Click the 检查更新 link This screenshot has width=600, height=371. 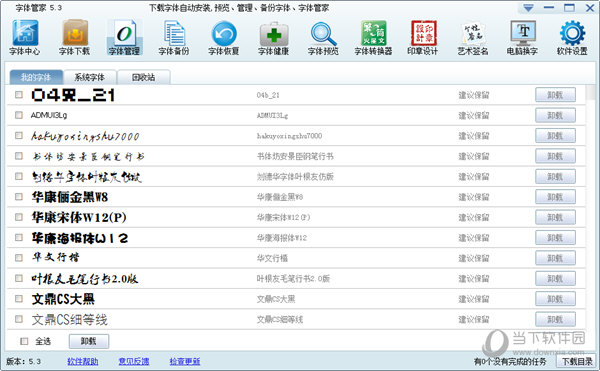coord(185,361)
